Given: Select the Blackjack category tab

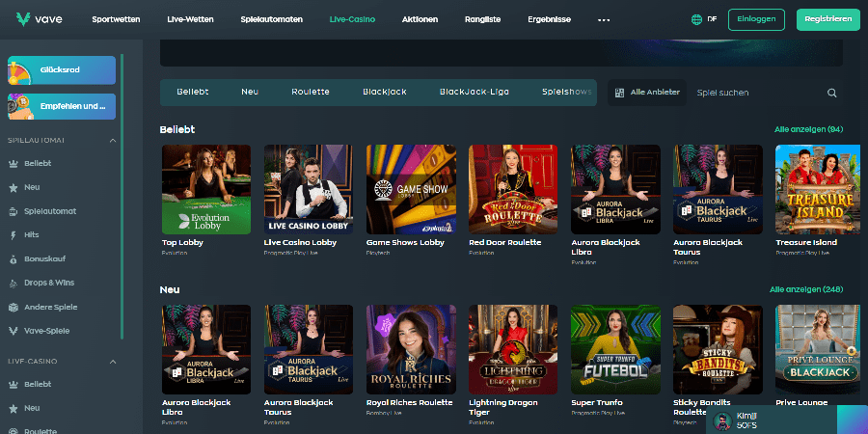Looking at the screenshot, I should [x=384, y=93].
